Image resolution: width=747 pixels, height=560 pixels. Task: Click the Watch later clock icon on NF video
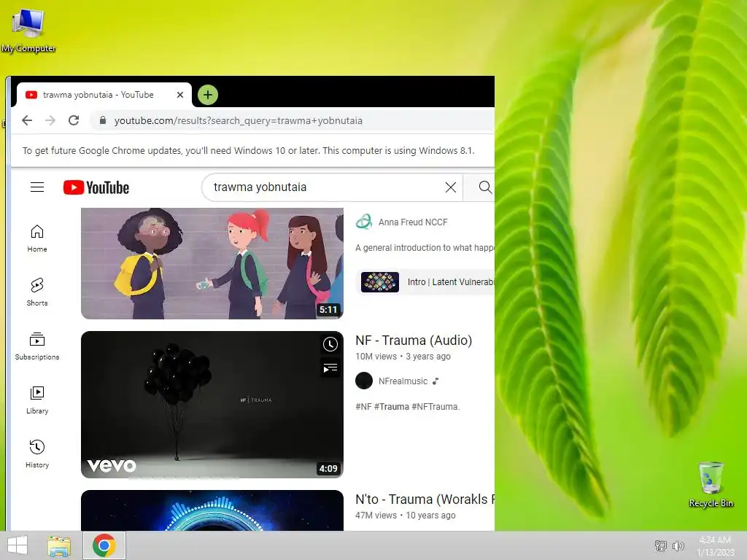point(330,344)
